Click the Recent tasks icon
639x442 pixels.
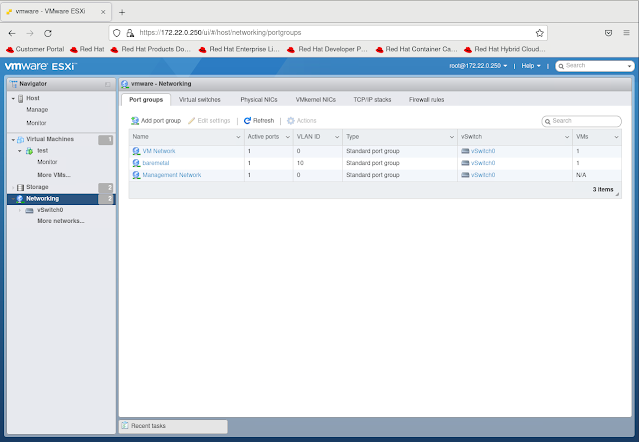[x=125, y=426]
